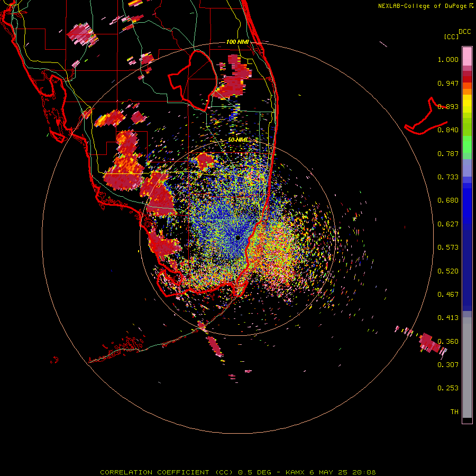Click the [CC] units label

[451, 36]
